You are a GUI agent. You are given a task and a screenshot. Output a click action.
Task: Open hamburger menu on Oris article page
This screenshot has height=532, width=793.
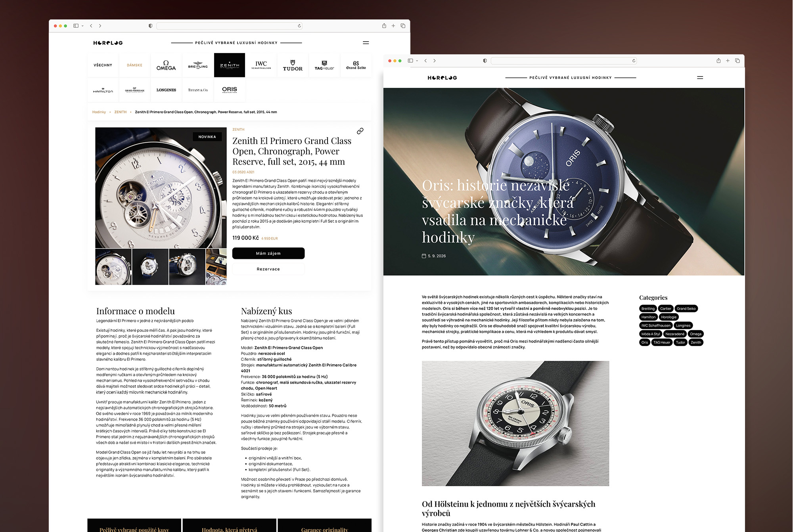pos(700,78)
